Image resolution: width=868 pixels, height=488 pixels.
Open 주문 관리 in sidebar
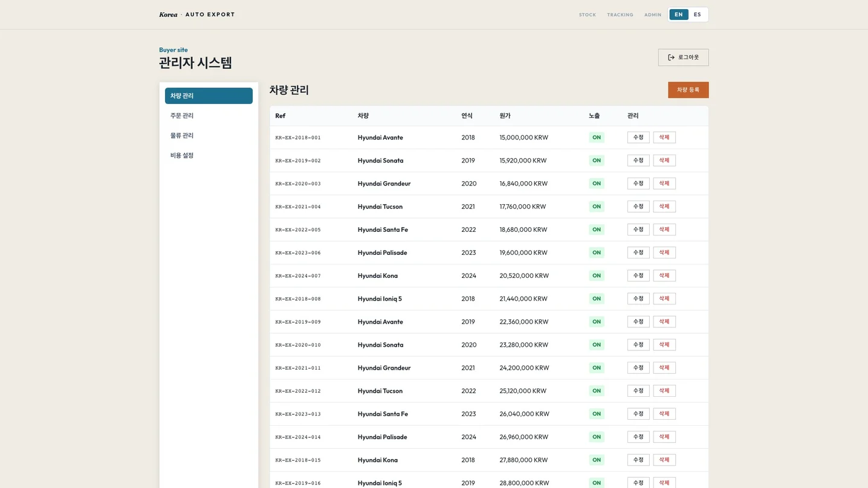pyautogui.click(x=209, y=115)
